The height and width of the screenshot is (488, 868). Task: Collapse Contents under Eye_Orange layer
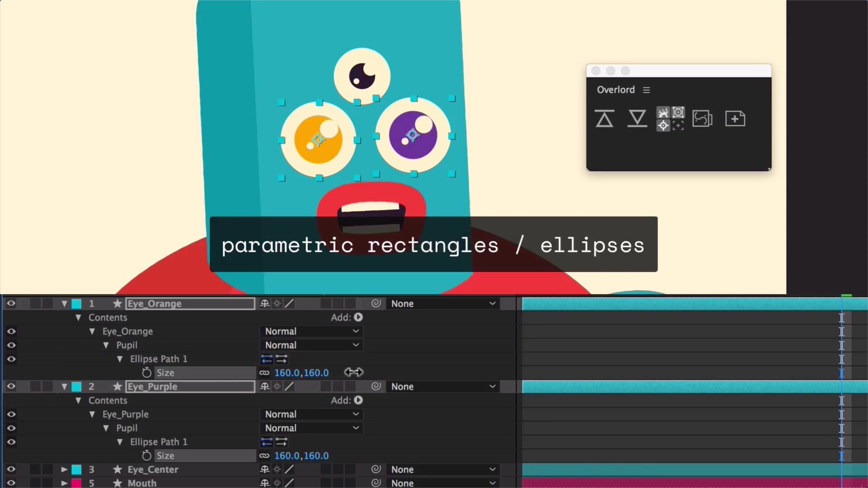click(78, 318)
